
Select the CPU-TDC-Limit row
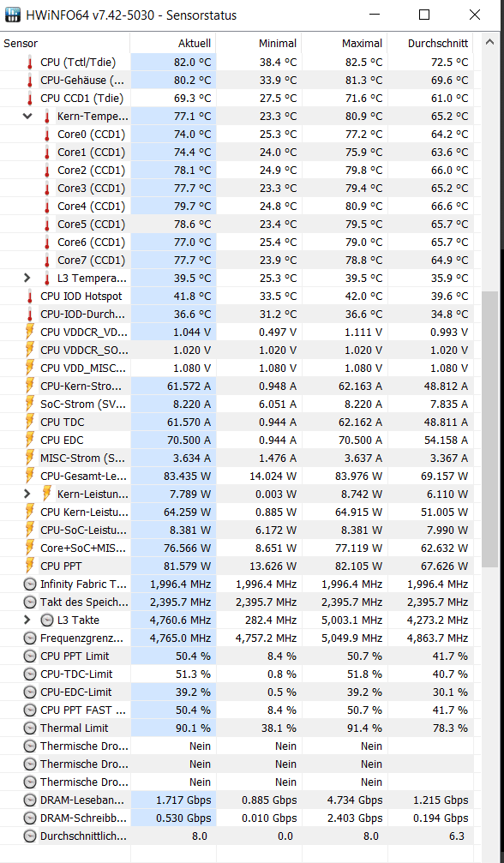tap(237, 674)
